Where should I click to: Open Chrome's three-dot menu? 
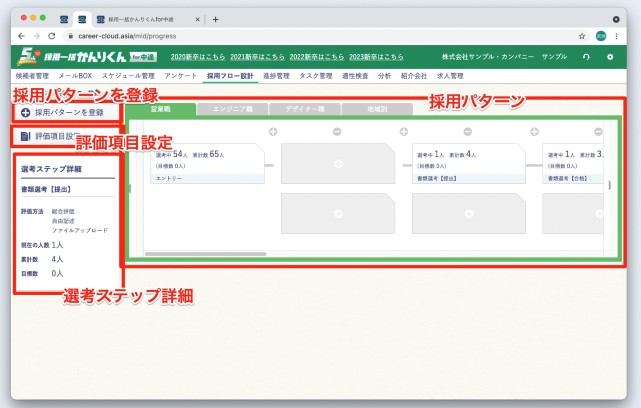pos(616,36)
